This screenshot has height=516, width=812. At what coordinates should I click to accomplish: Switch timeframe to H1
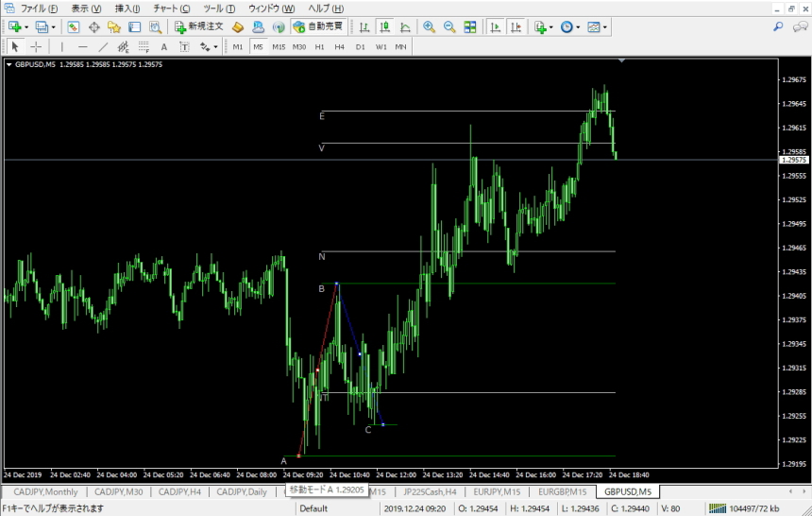pos(319,46)
